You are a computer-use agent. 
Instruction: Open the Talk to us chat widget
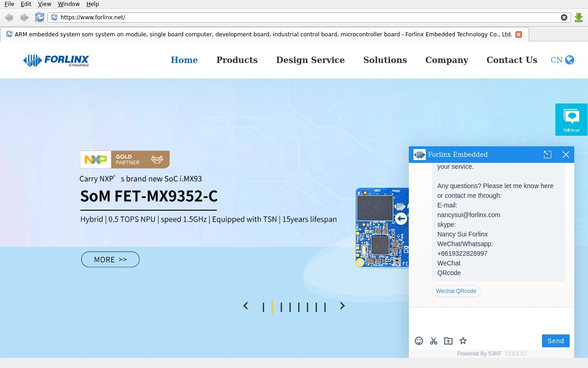point(571,120)
